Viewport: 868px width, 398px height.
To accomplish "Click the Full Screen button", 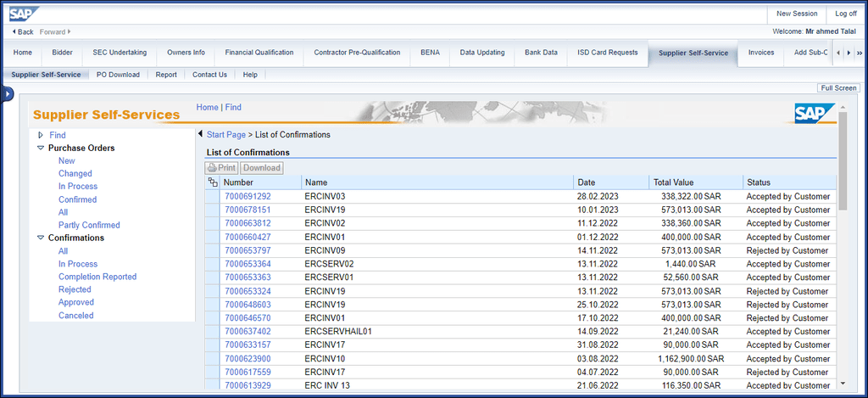I will (838, 88).
